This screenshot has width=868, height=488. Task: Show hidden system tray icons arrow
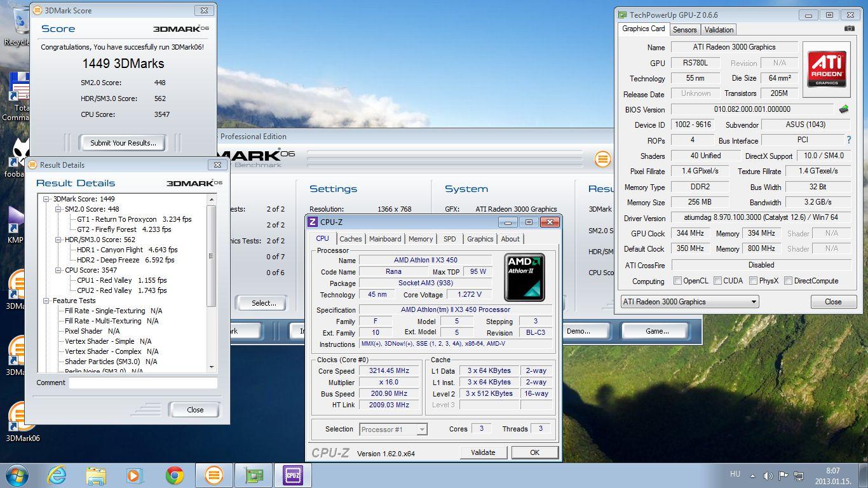click(x=753, y=475)
